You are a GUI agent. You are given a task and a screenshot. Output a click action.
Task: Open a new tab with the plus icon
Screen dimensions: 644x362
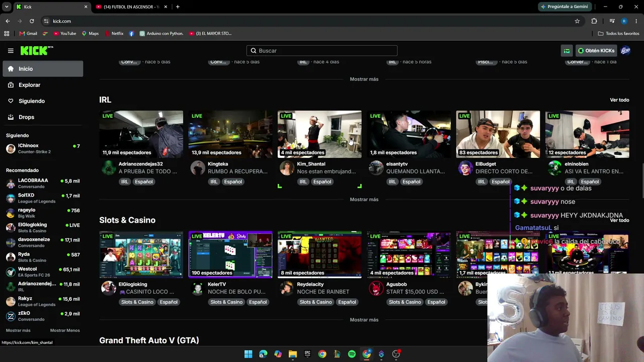pos(178,7)
